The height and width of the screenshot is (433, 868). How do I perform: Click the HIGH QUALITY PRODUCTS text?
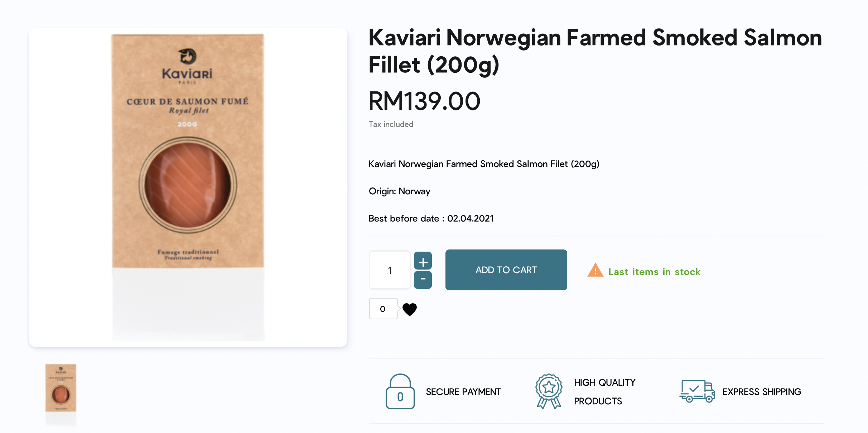coord(604,392)
